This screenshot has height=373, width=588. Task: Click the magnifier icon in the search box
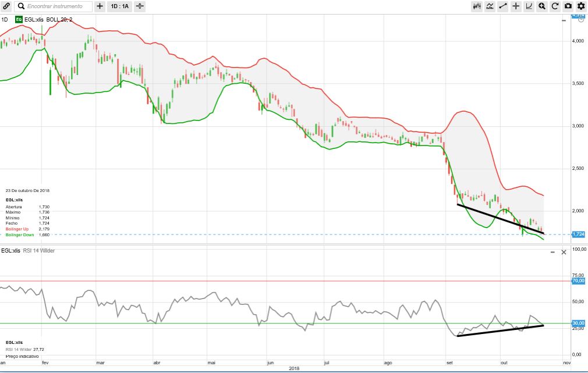[21, 6]
